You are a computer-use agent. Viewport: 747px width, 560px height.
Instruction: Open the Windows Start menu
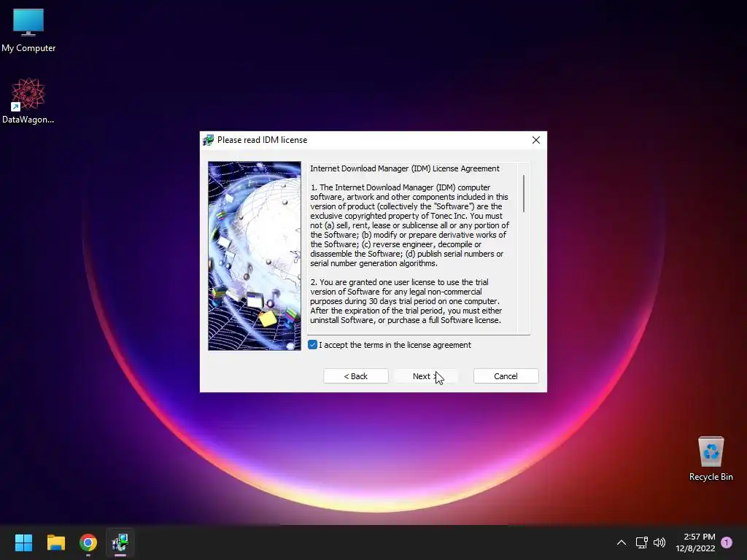23,542
